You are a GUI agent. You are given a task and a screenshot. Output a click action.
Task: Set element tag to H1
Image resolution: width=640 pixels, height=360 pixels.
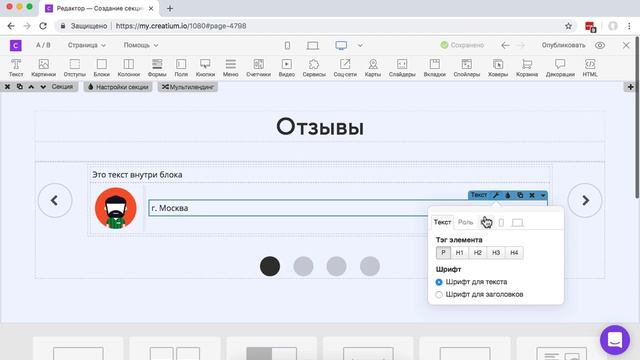460,253
